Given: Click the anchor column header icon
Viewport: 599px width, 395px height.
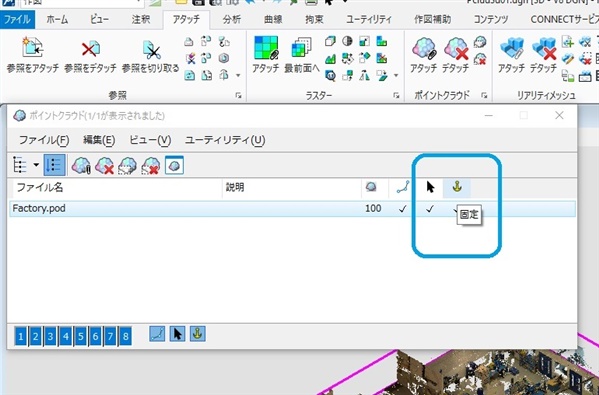Looking at the screenshot, I should tap(457, 187).
